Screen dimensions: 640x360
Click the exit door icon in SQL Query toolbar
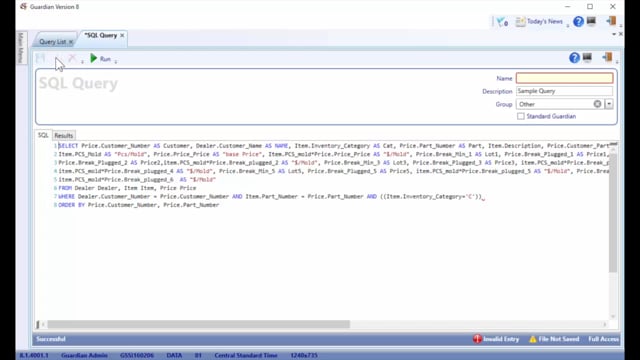click(x=607, y=58)
